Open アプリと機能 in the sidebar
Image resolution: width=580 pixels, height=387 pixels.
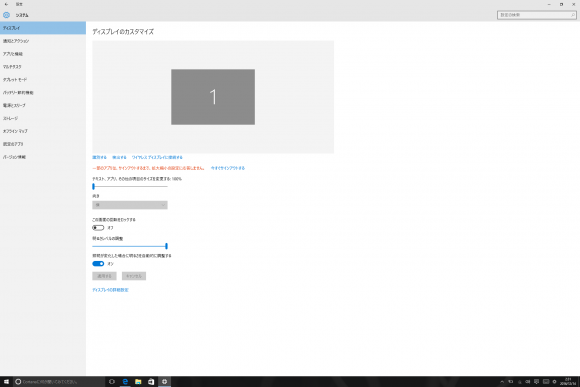click(43, 54)
